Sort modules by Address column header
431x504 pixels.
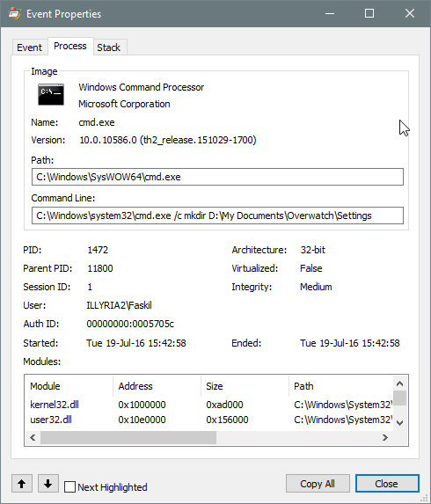coord(157,386)
